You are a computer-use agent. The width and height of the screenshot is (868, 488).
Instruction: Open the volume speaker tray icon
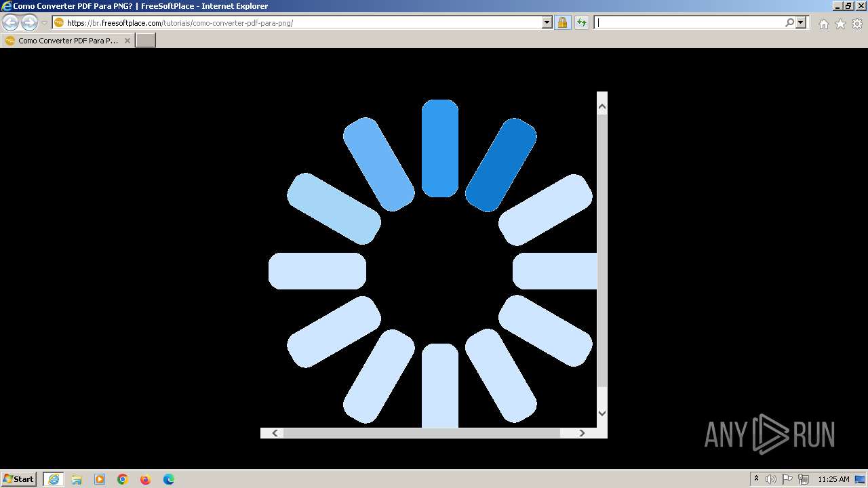click(x=771, y=479)
